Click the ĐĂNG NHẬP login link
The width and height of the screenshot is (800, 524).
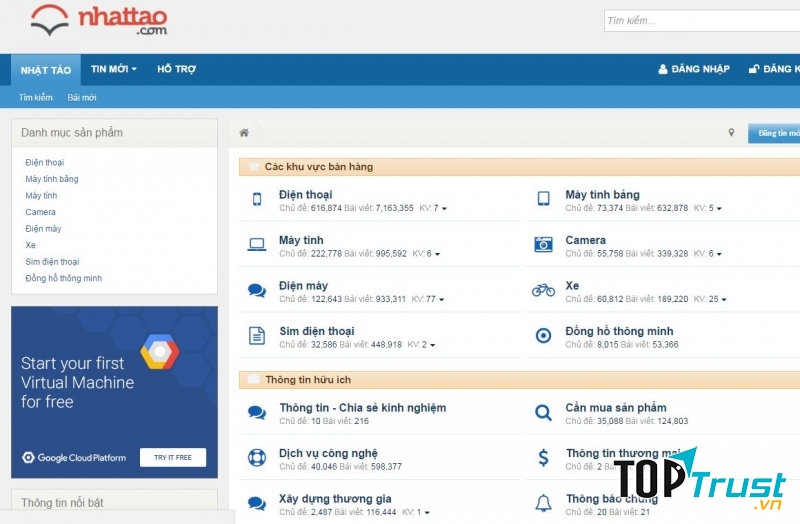(x=693, y=69)
